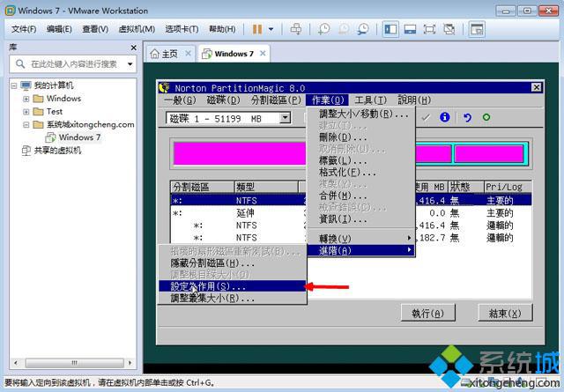
Task: Open PartitionMagic 一般(G) menu
Action: pos(180,100)
